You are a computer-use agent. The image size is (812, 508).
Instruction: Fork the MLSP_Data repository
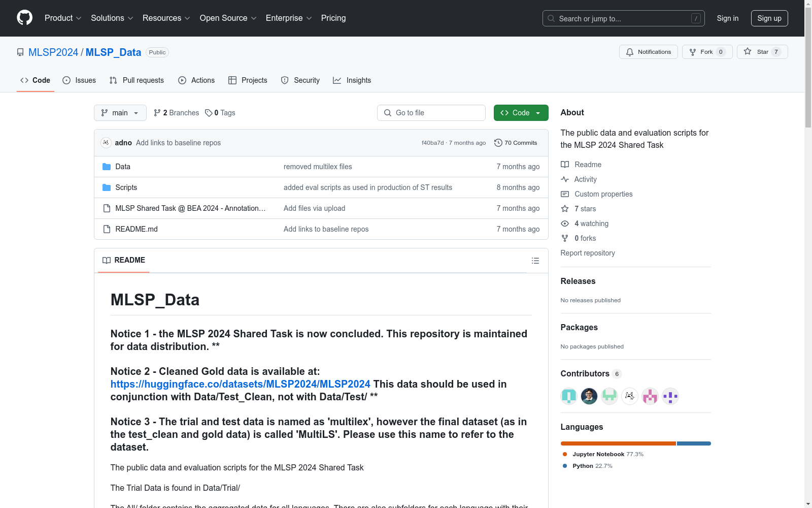[x=707, y=52]
